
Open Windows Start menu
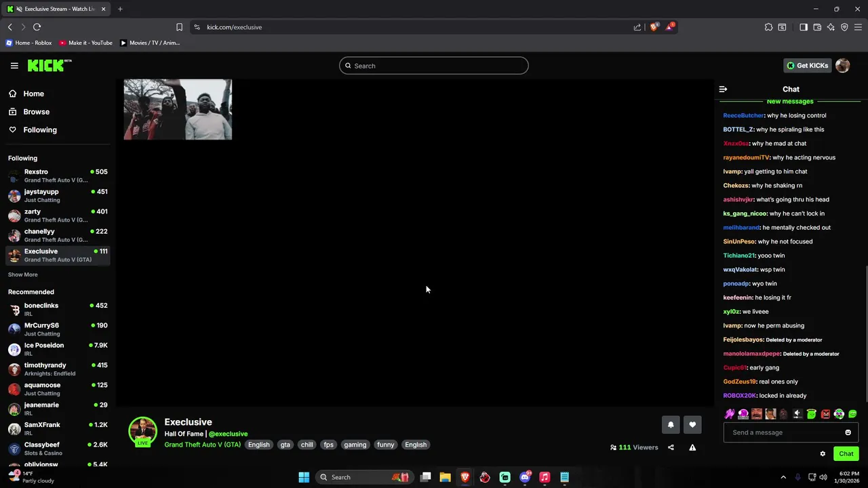click(304, 477)
